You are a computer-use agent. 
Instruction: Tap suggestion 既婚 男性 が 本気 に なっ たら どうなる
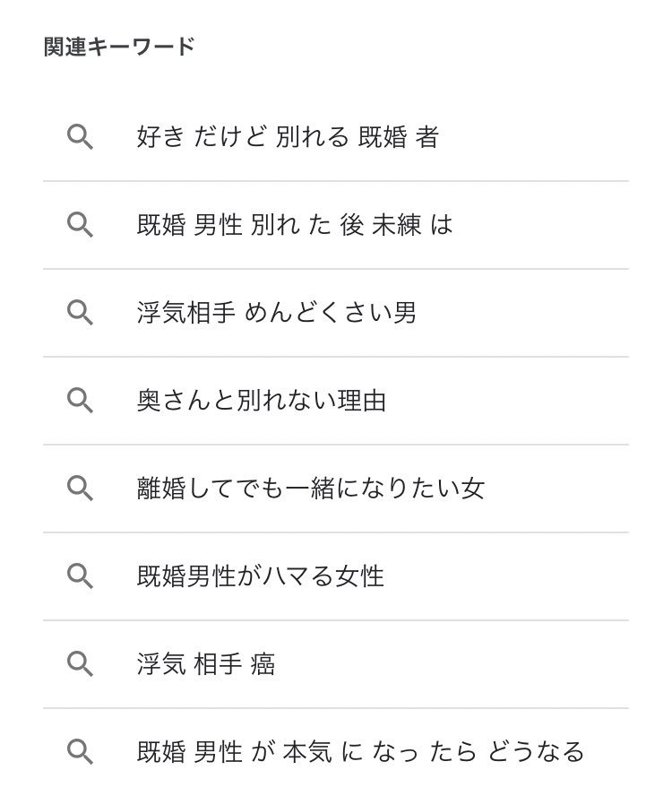pos(361,752)
